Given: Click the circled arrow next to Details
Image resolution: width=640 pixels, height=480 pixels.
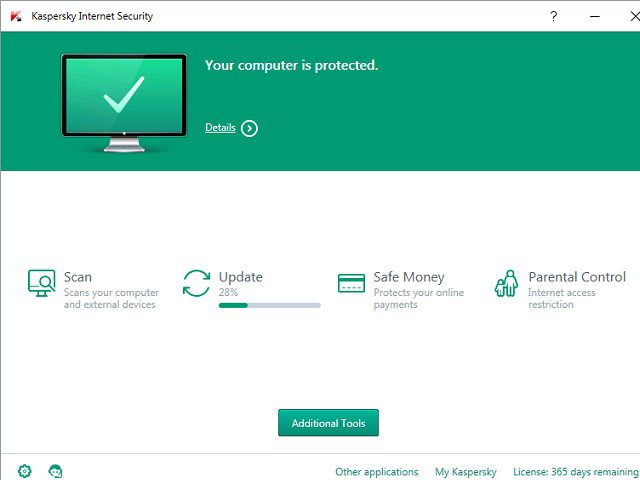Looking at the screenshot, I should pyautogui.click(x=249, y=129).
